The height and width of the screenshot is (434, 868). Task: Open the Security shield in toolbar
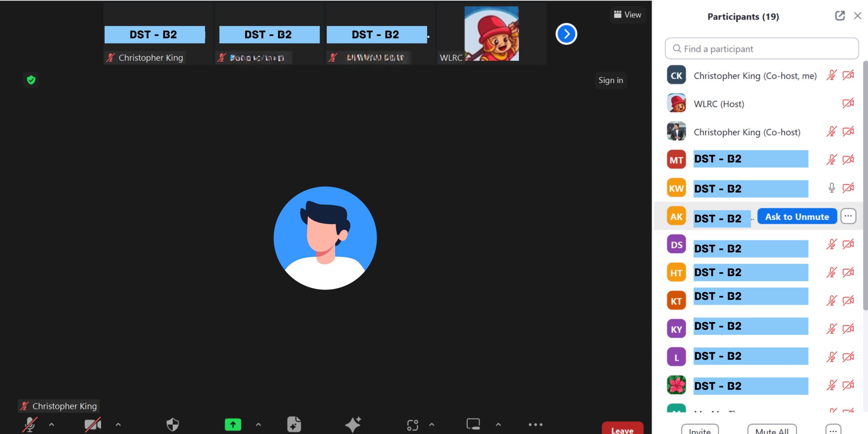point(173,424)
